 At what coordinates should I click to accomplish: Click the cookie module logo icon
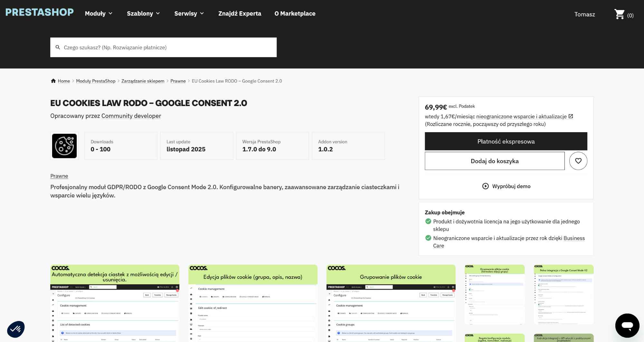(x=64, y=146)
